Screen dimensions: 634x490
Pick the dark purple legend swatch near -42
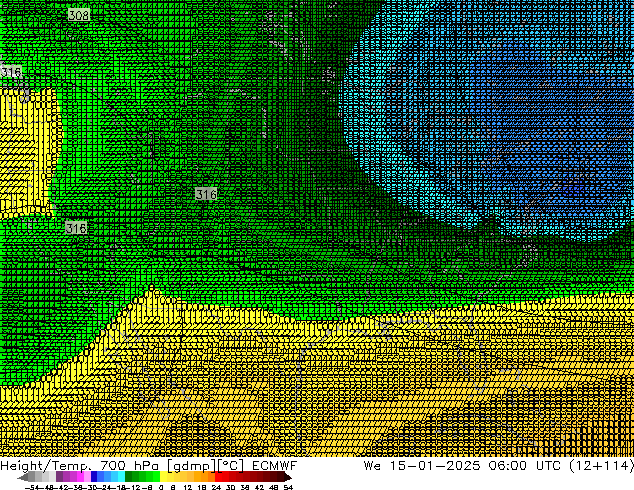coord(59,477)
